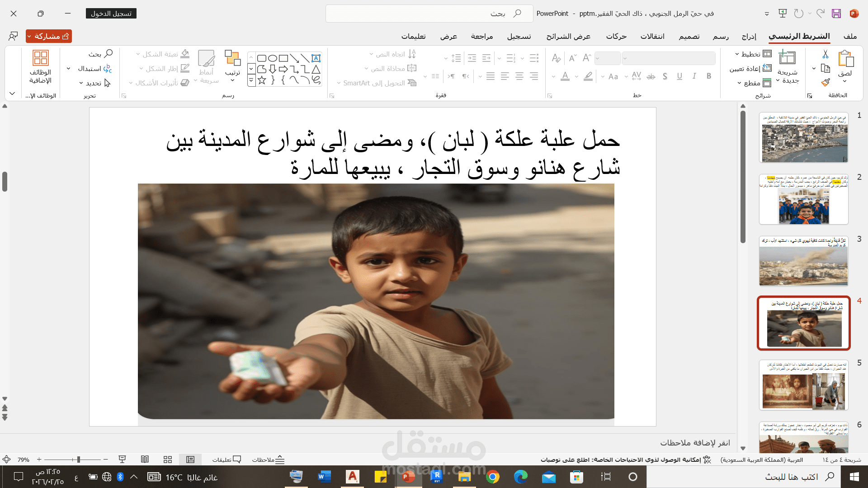Switch to the Transitions (انتقالات) tab
The height and width of the screenshot is (488, 868).
click(x=652, y=36)
